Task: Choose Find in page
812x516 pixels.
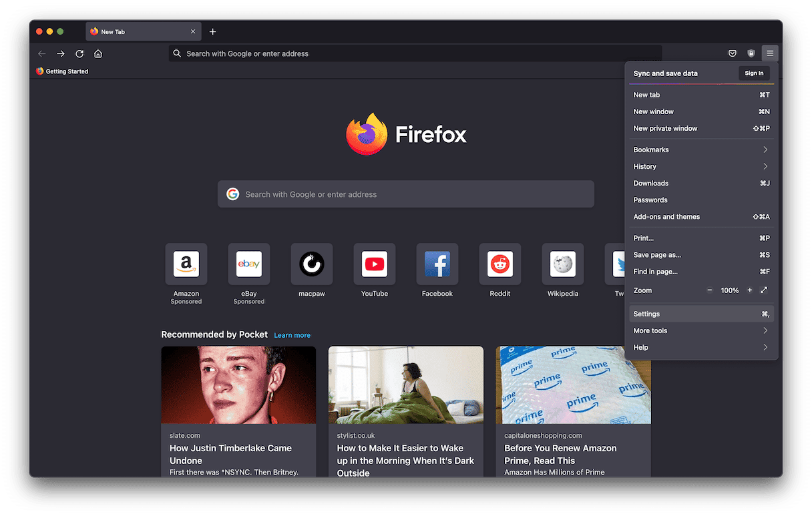Action: (x=701, y=271)
